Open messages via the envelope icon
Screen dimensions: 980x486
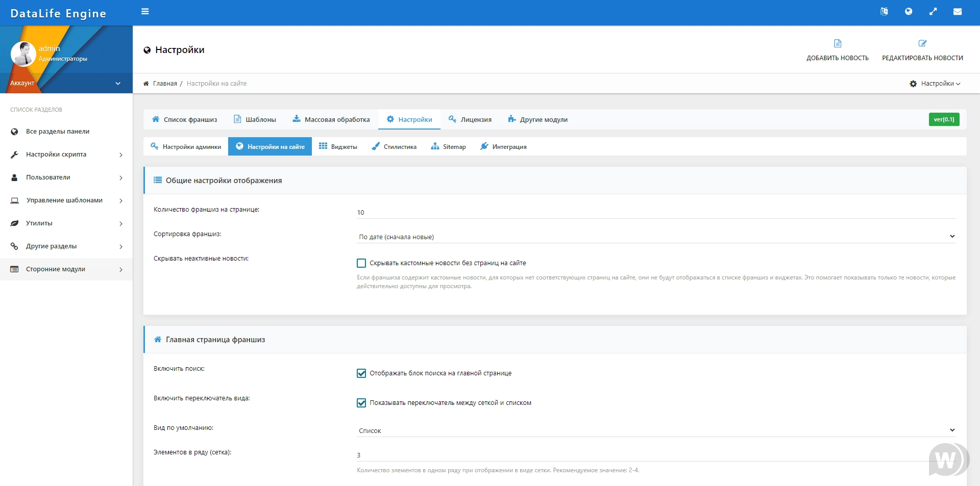[958, 12]
